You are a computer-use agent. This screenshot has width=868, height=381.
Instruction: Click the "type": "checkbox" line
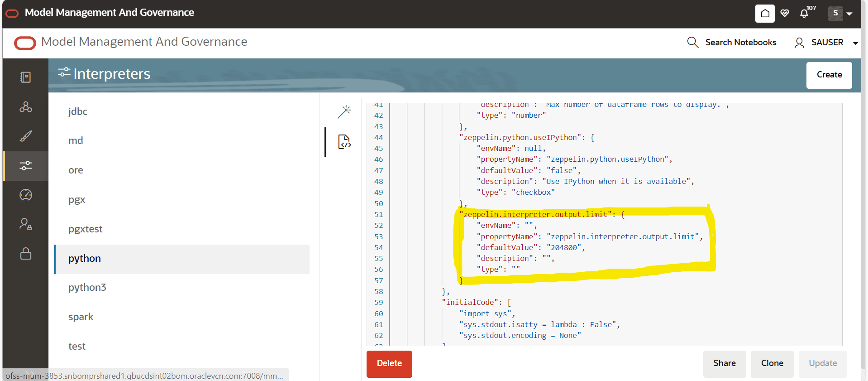(515, 192)
